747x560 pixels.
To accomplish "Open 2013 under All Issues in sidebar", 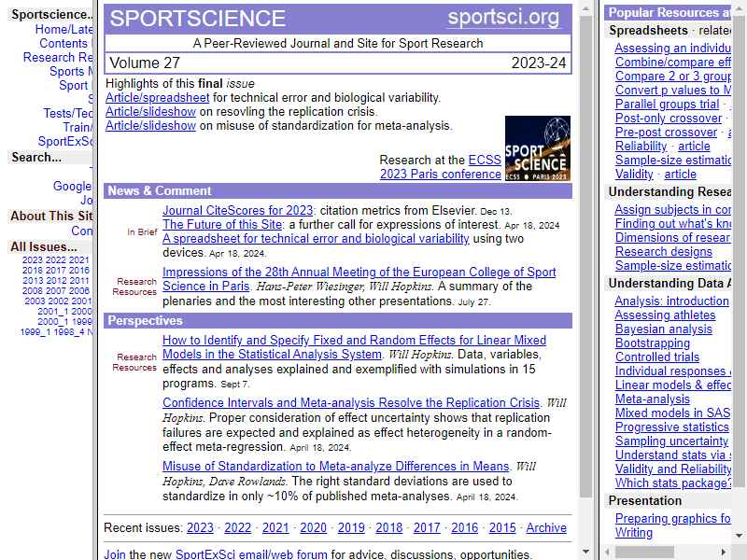I will click(32, 281).
